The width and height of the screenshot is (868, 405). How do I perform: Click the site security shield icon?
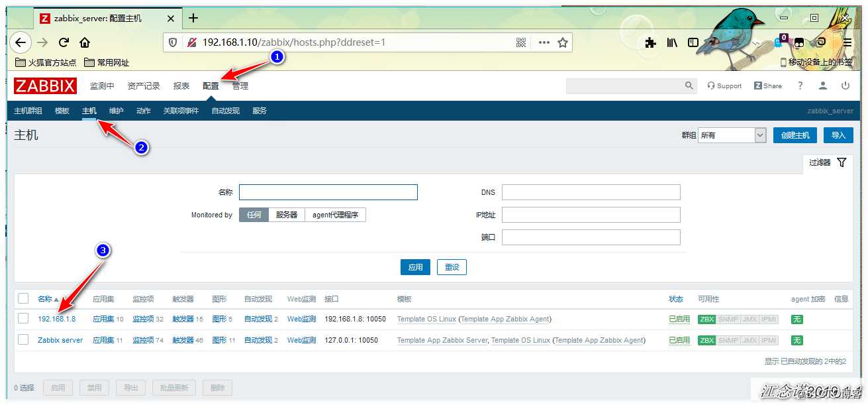pyautogui.click(x=173, y=42)
